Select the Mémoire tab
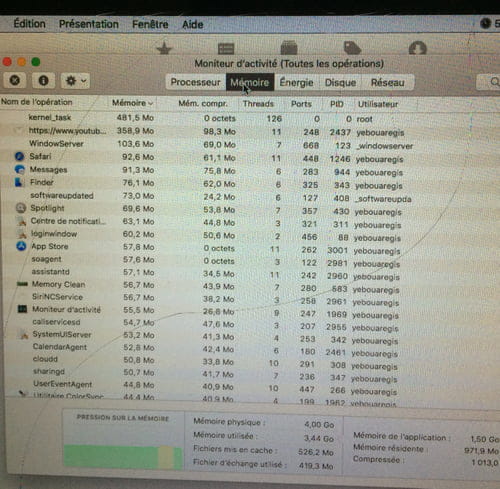 250,82
